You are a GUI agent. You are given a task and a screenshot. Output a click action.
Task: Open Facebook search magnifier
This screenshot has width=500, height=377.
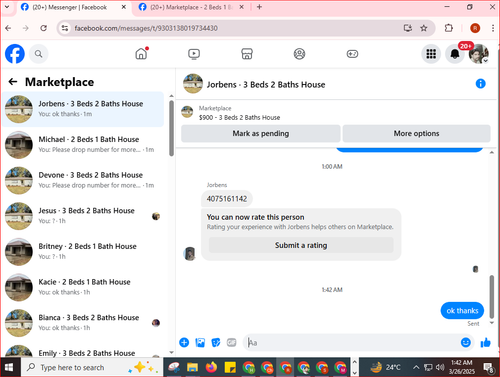point(39,54)
